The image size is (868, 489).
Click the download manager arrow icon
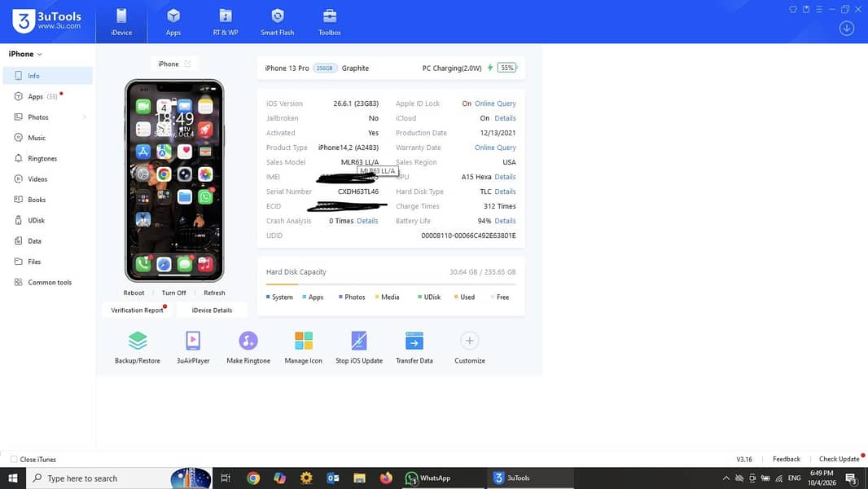click(x=846, y=28)
